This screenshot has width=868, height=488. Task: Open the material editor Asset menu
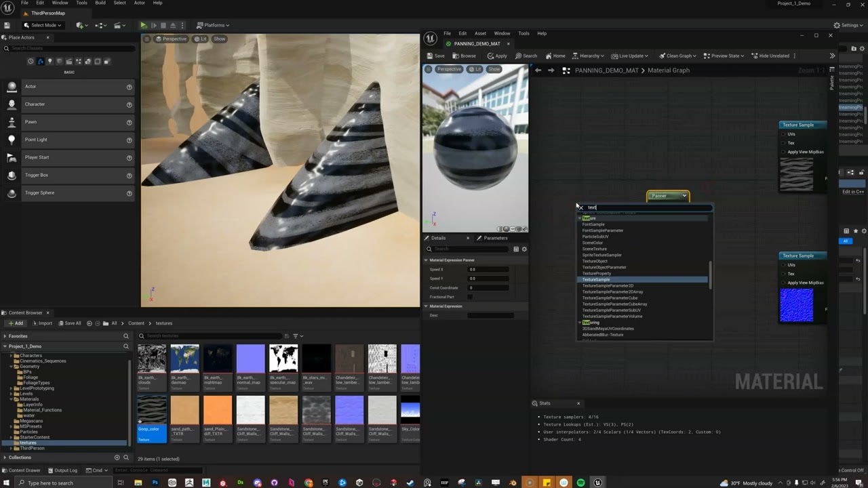480,33
